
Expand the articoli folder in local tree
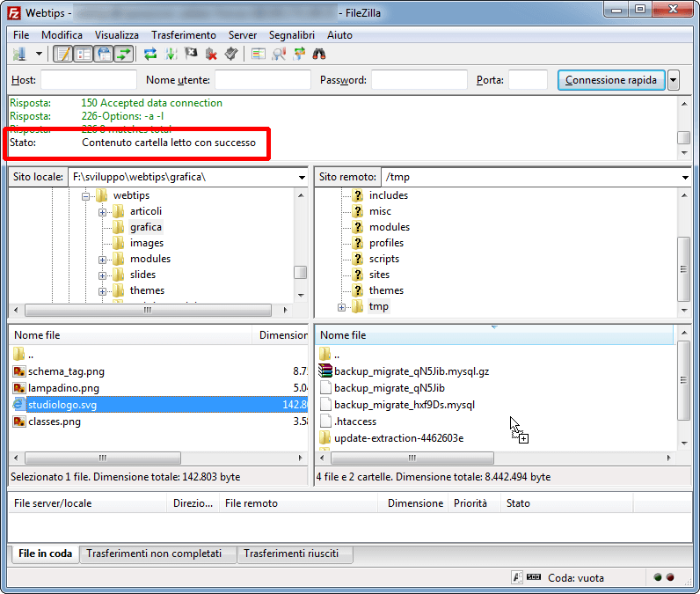[x=102, y=212]
